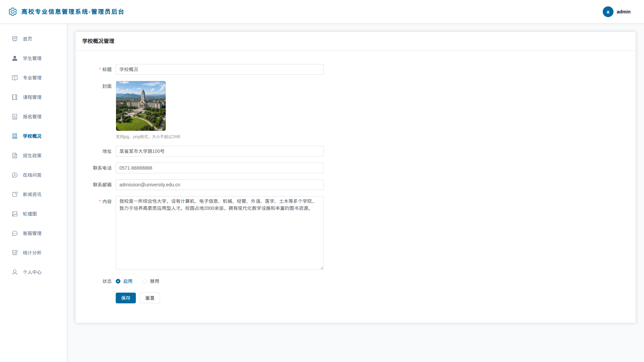
Task: Click the 课程管理 notebook icon
Action: tap(15, 97)
